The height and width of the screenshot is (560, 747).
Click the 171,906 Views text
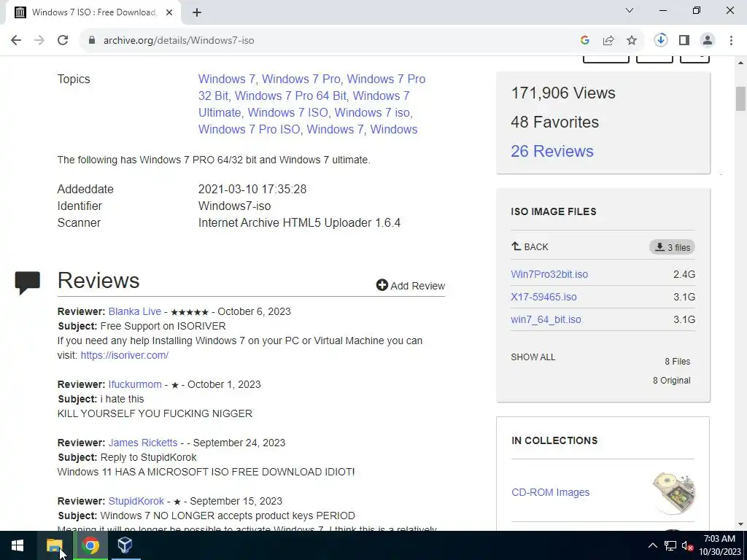click(x=563, y=93)
